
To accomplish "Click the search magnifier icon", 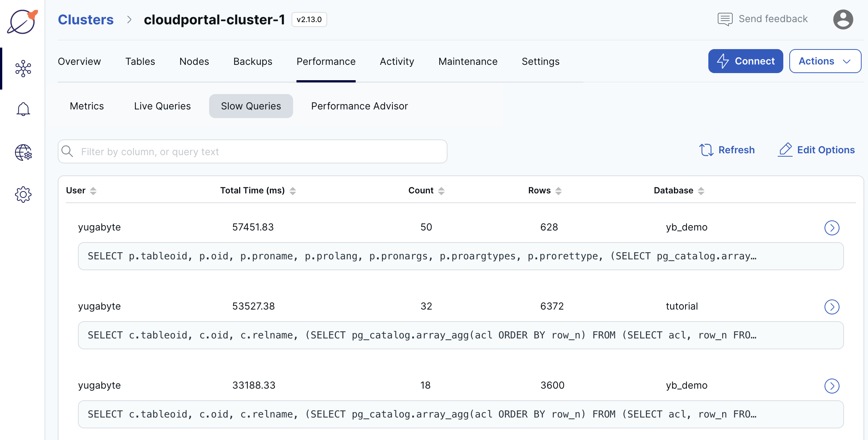I will pos(67,151).
